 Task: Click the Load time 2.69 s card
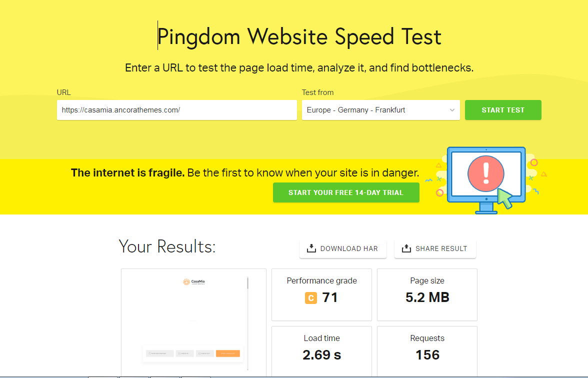pos(322,351)
